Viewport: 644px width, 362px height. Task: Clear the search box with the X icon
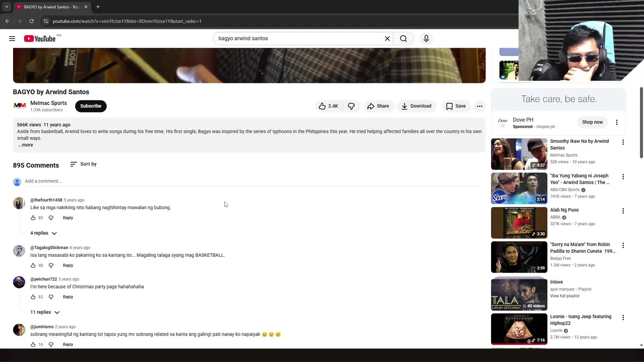(387, 38)
